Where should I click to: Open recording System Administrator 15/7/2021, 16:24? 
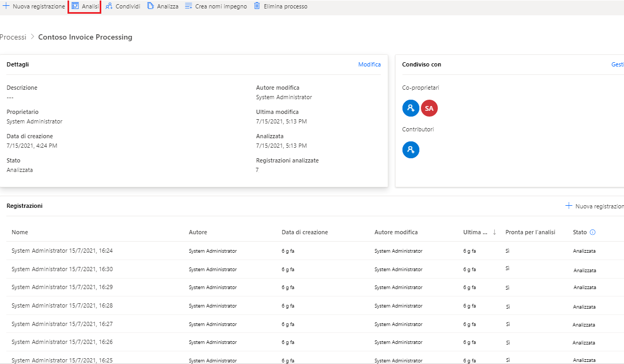pos(62,251)
